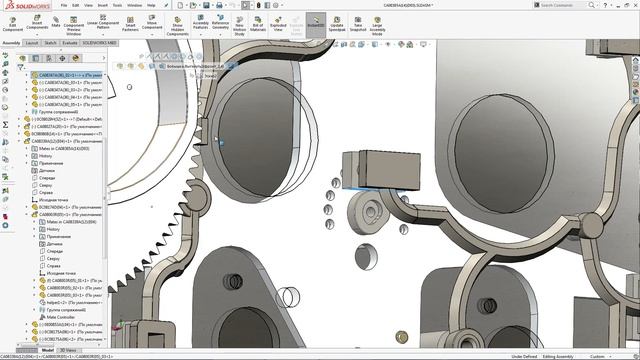Expand the Mates in CA08085A(14)(003) node

coord(27,149)
